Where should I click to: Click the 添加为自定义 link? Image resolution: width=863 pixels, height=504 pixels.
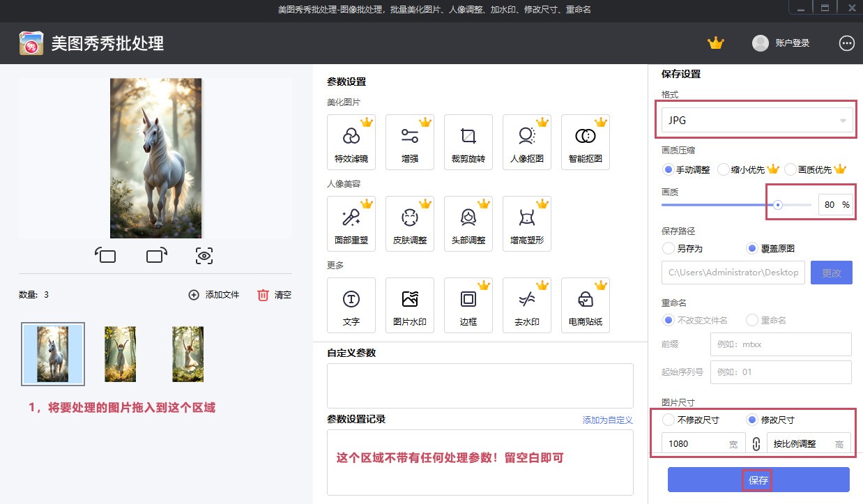pyautogui.click(x=607, y=420)
